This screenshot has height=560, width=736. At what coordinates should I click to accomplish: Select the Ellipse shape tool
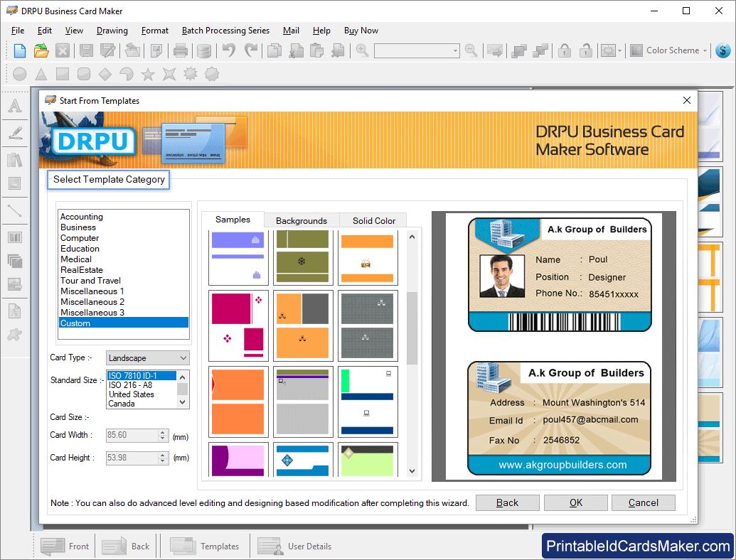20,74
